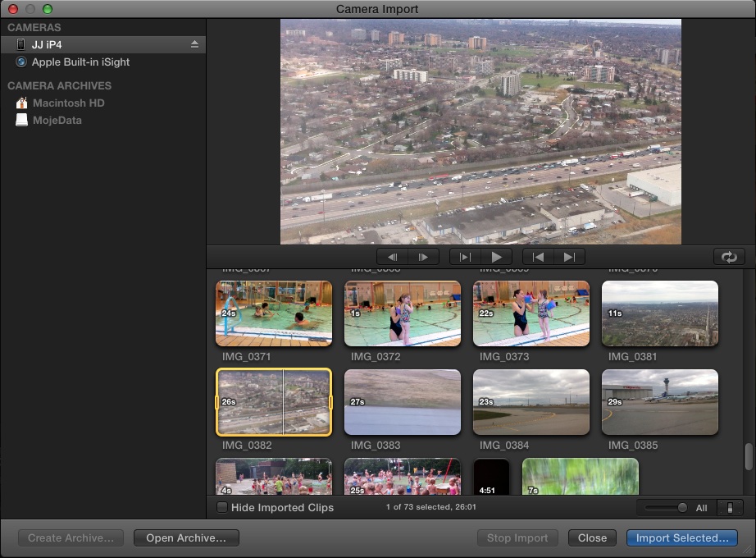756x558 pixels.
Task: Select the 25s clip thumbnail
Action: [x=403, y=477]
